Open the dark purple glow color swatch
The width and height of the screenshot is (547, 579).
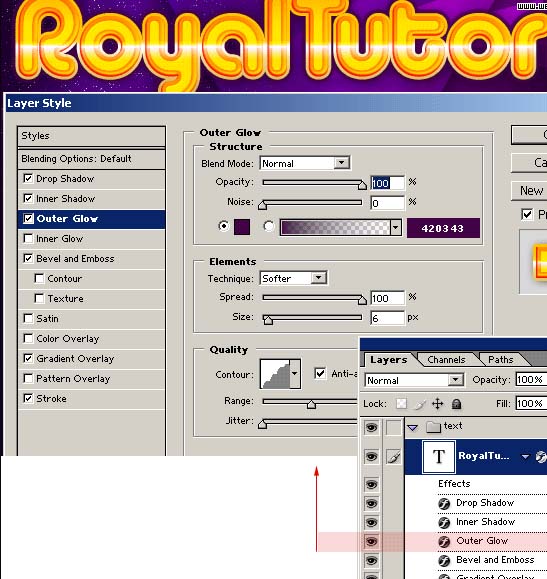click(x=242, y=227)
